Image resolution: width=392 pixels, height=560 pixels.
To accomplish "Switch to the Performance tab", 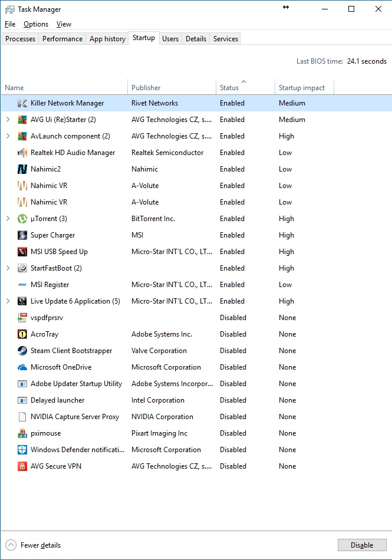I will click(62, 38).
